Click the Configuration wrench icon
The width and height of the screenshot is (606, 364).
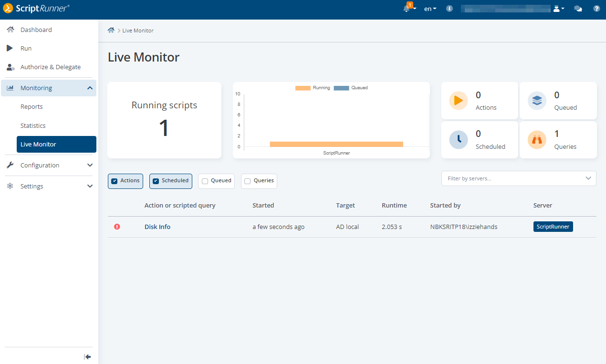(x=10, y=165)
